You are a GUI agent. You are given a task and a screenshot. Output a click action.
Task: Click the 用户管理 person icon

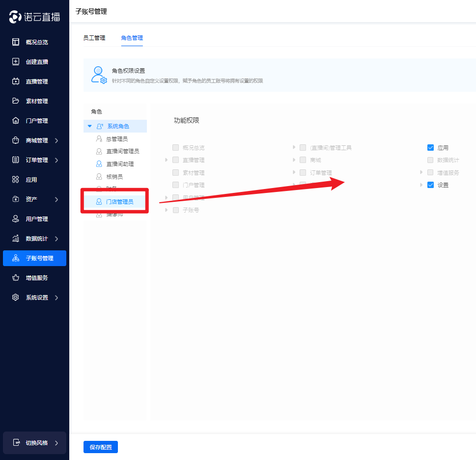(x=16, y=219)
